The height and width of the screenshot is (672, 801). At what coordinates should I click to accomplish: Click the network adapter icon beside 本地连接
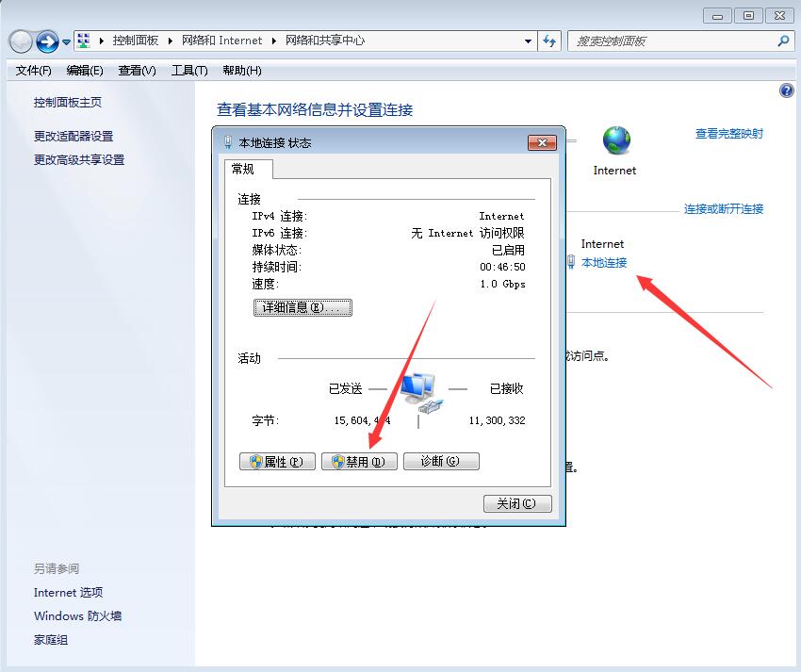(573, 263)
